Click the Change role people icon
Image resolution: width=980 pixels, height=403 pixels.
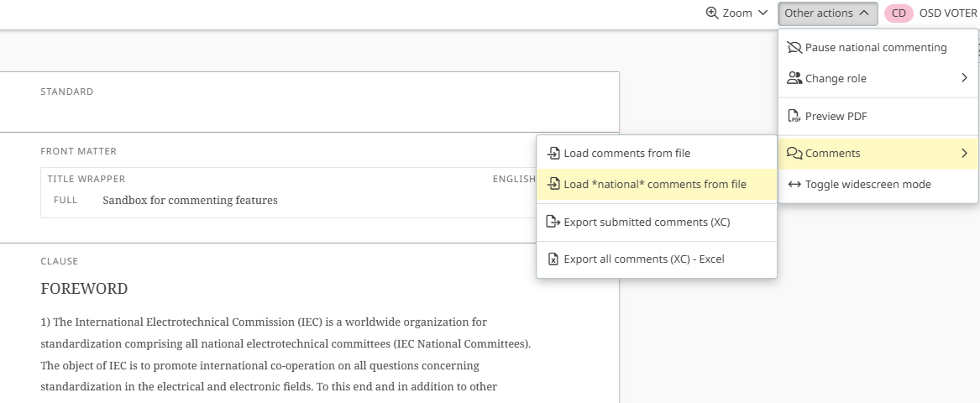click(794, 78)
